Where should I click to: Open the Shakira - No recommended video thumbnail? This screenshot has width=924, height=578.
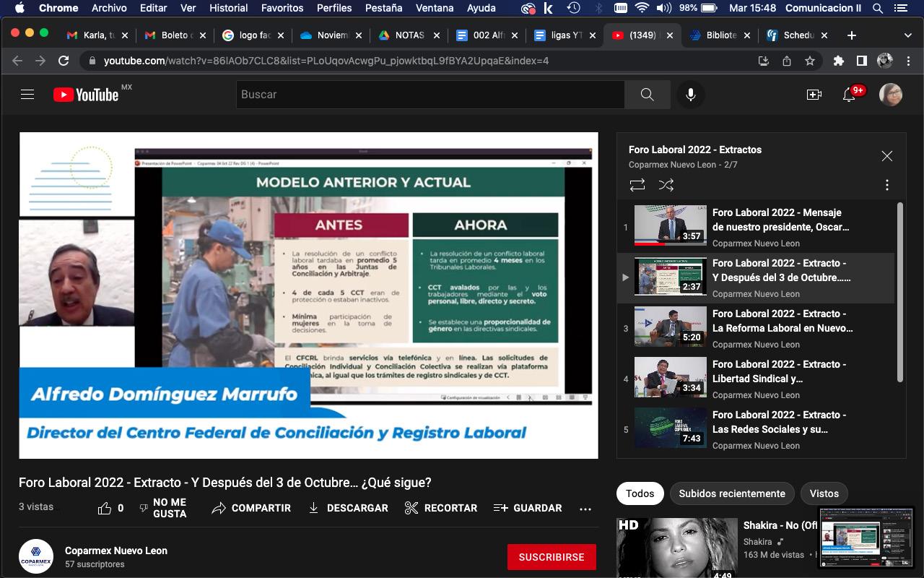click(x=677, y=547)
